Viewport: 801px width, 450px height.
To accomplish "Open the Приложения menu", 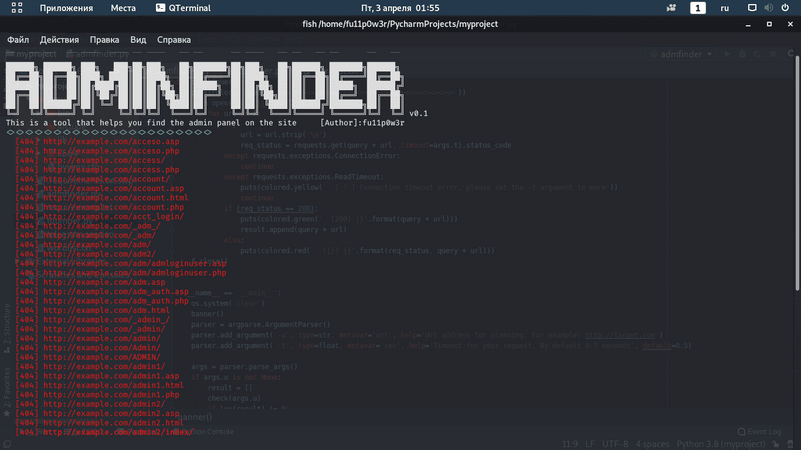I will pos(66,8).
